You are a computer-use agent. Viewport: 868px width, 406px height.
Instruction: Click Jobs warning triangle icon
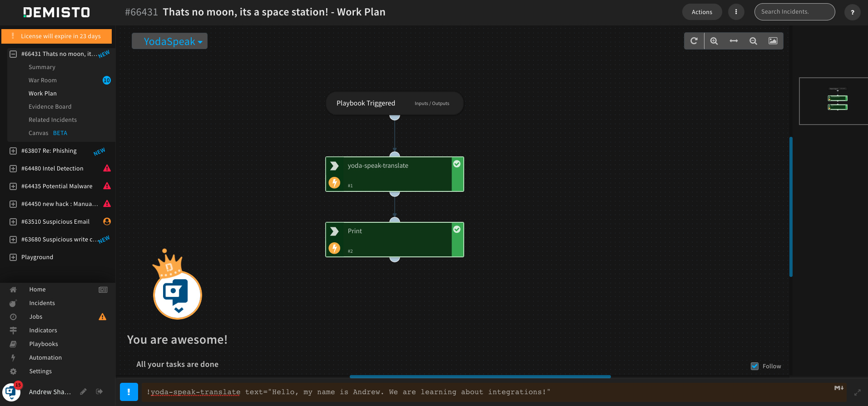click(103, 317)
